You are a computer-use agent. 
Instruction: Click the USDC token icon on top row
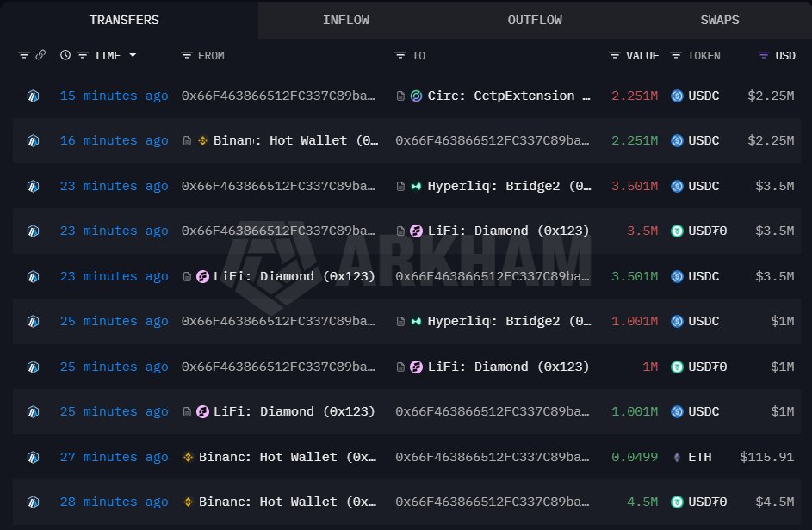tap(677, 96)
